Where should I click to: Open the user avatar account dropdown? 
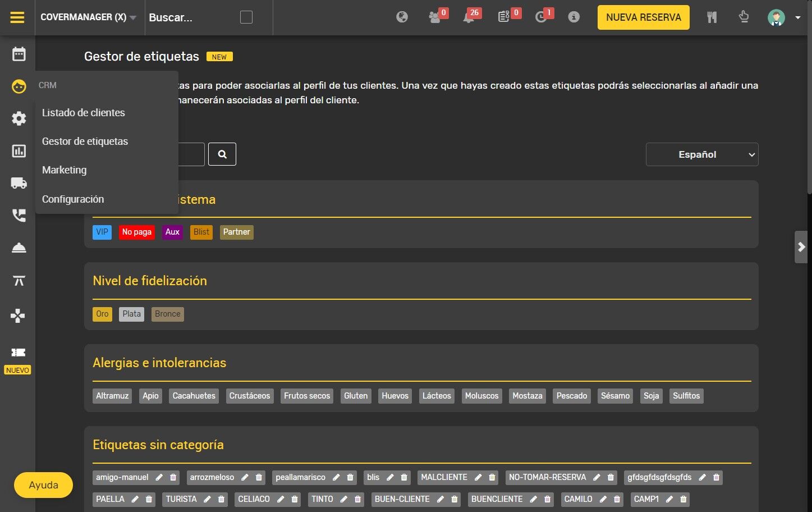(x=783, y=17)
